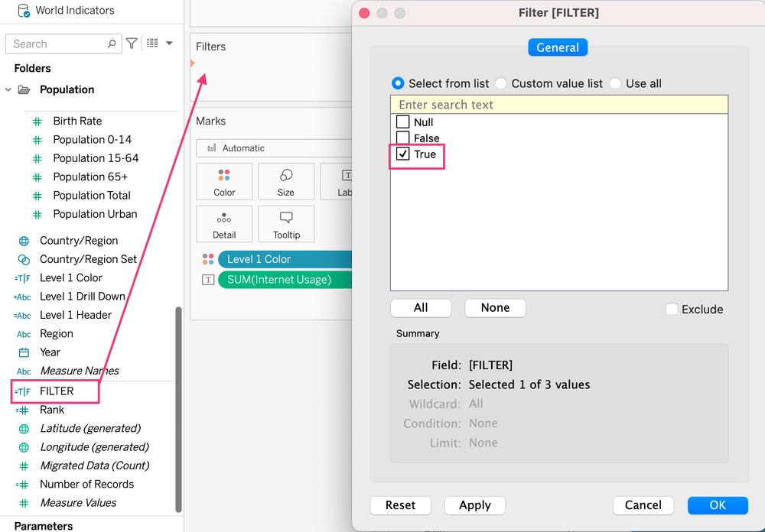Viewport: 765px width, 532px height.
Task: Click the calendar icon next to the Year field
Action: (x=23, y=352)
